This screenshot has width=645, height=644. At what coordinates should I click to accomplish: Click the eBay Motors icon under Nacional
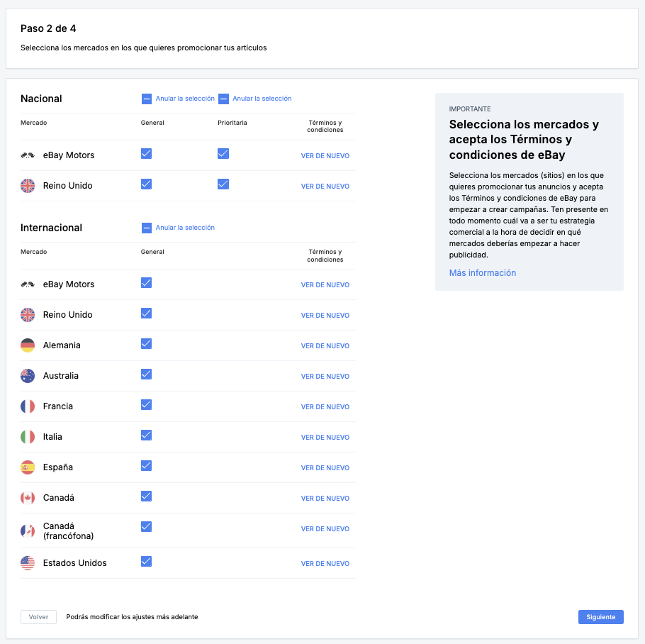click(x=28, y=155)
